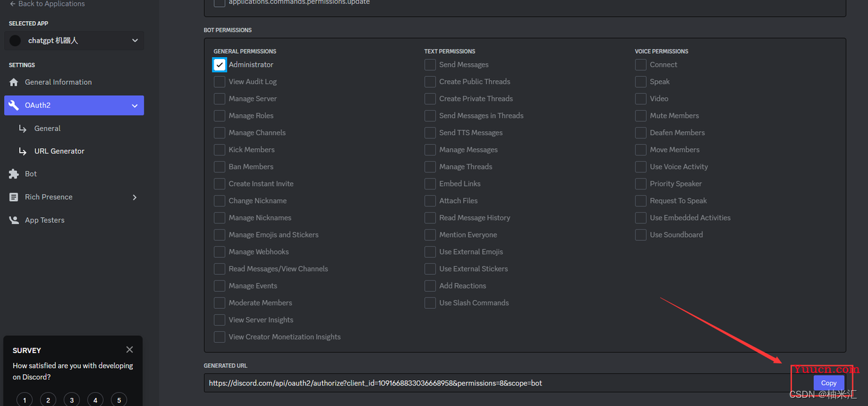Enable View Creator Monetization Insights
The width and height of the screenshot is (868, 406).
[220, 336]
